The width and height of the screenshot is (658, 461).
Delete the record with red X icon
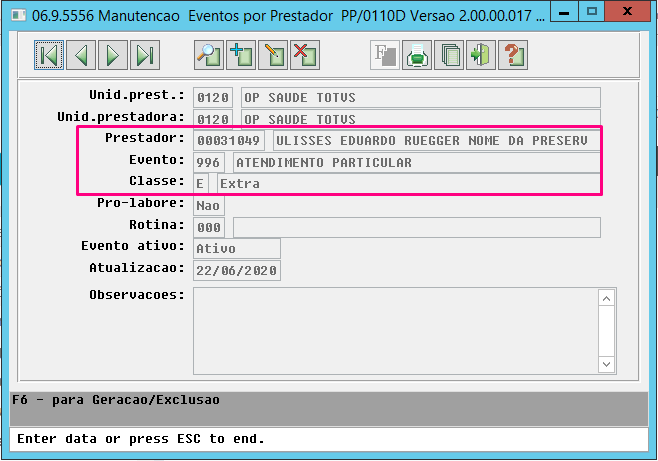(x=305, y=55)
